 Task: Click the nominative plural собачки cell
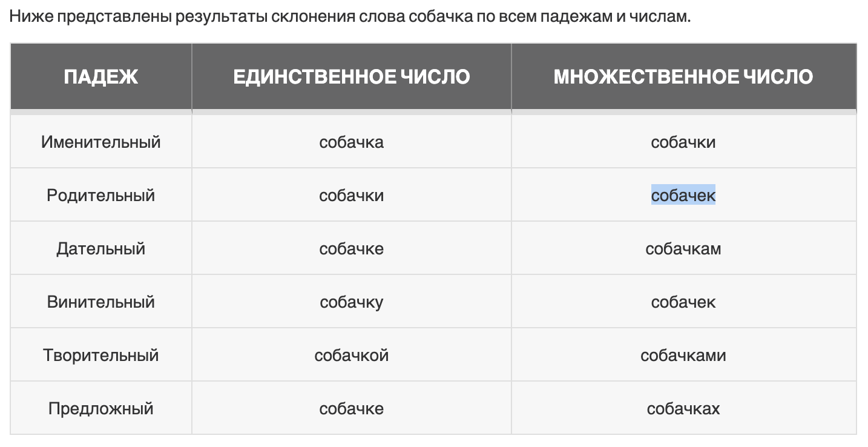coord(683,142)
